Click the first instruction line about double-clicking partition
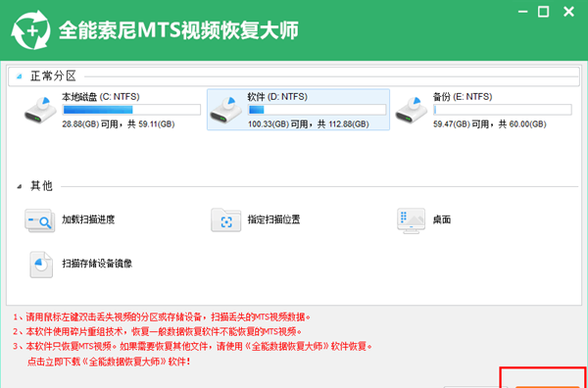The width and height of the screenshot is (588, 388). 162,317
